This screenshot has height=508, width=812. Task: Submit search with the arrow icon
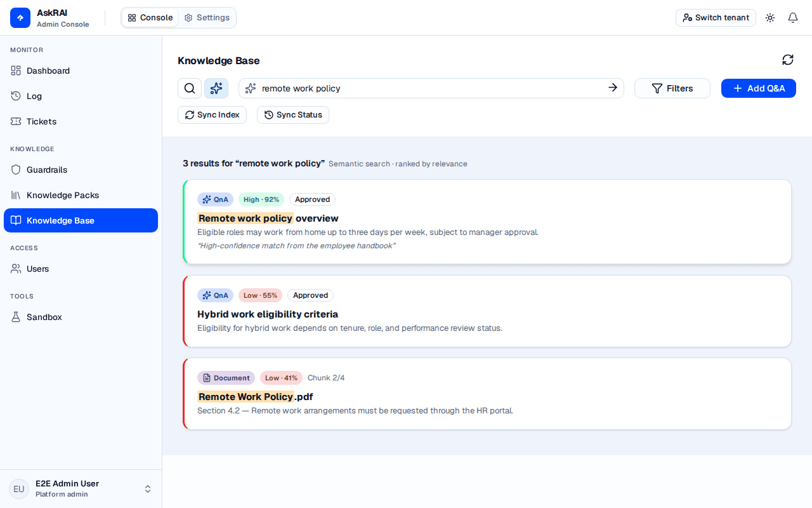[x=613, y=88]
